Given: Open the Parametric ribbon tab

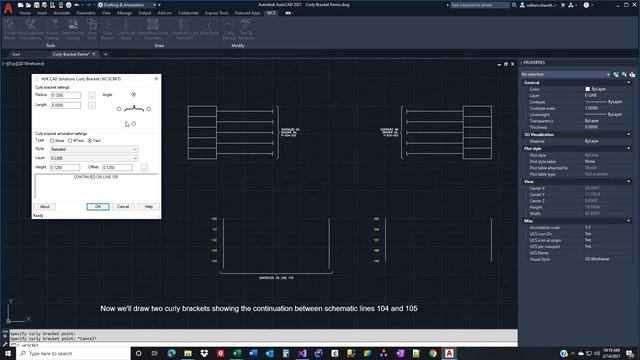Looking at the screenshot, I should coord(86,13).
